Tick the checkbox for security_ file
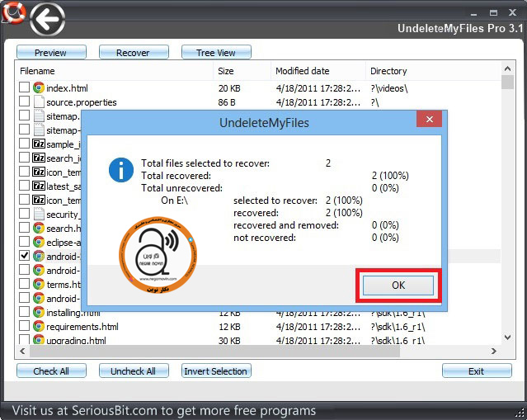Screen dimensions: 527x420 click(24, 213)
